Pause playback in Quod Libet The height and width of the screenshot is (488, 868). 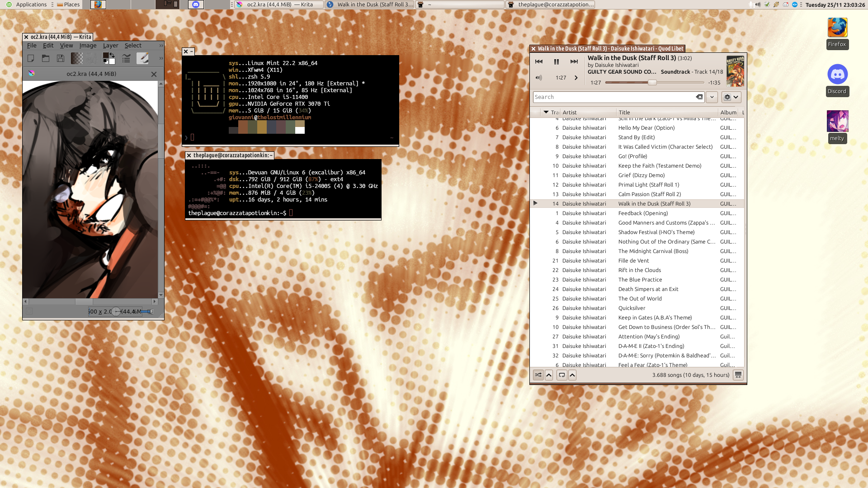click(557, 62)
